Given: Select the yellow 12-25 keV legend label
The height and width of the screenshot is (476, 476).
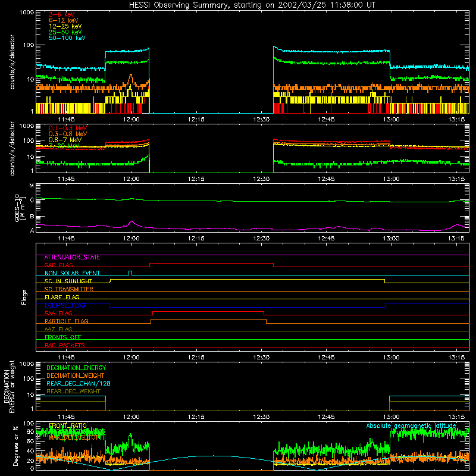Looking at the screenshot, I should coord(65,26).
